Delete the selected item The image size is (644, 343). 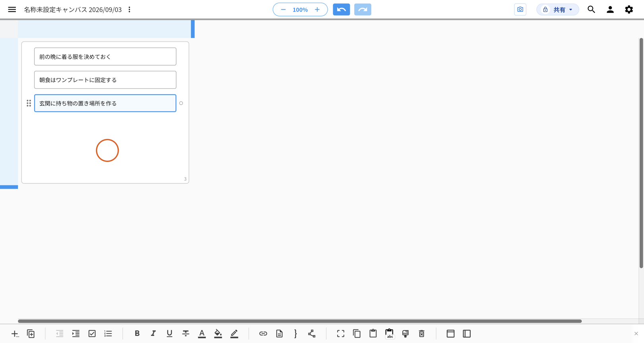(x=422, y=334)
